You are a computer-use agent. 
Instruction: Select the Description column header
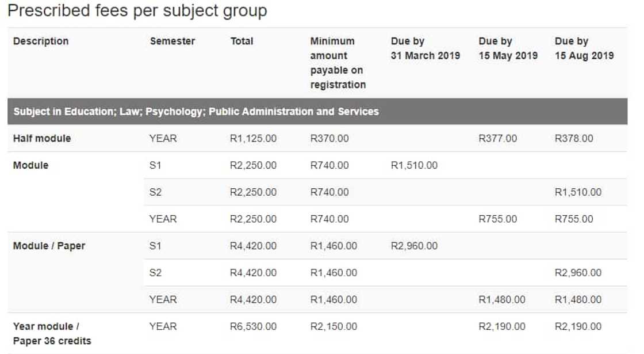(41, 41)
